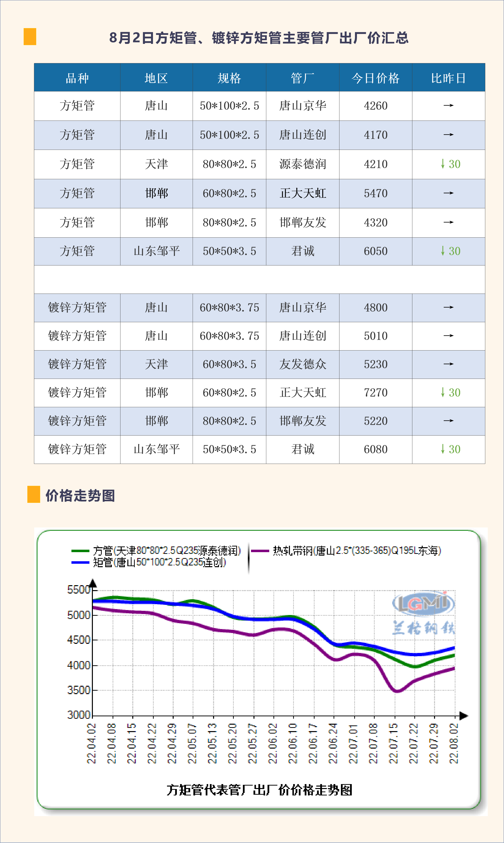Click the 22.04.02 date label on the axis
Image resolution: width=504 pixels, height=843 pixels.
[92, 743]
